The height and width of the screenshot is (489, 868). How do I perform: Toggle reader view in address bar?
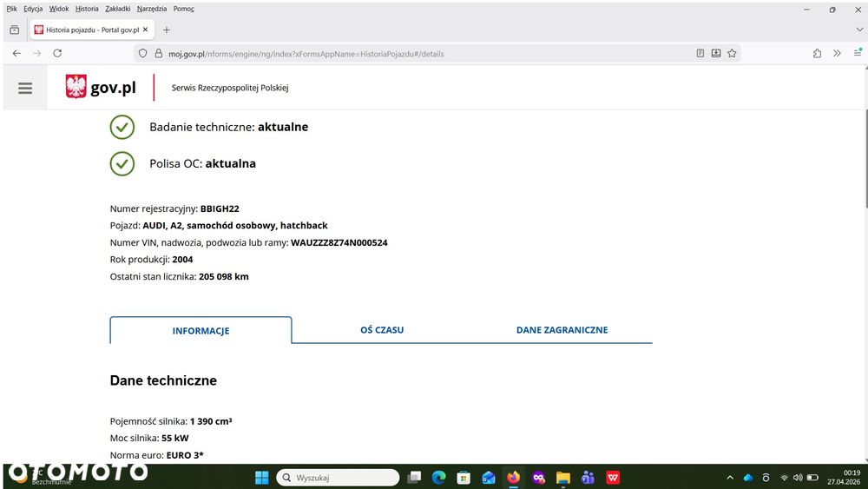[x=700, y=53]
